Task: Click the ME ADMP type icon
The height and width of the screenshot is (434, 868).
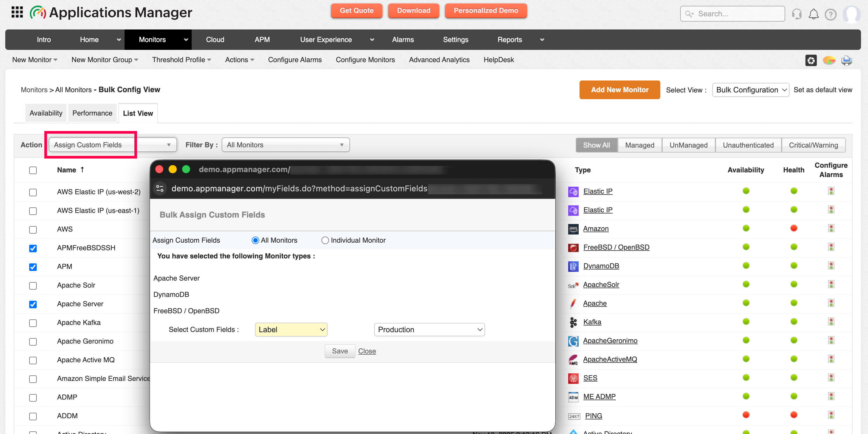Action: click(x=573, y=397)
